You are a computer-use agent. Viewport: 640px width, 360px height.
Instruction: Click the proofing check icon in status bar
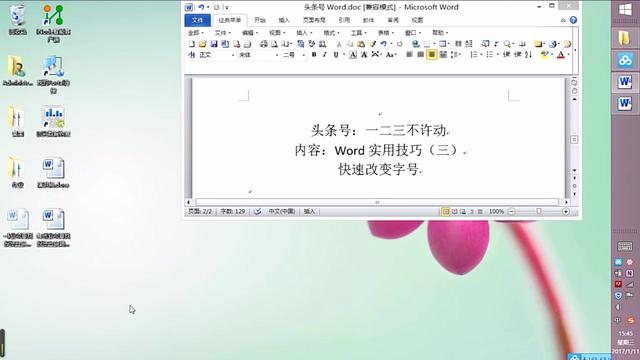(258, 211)
